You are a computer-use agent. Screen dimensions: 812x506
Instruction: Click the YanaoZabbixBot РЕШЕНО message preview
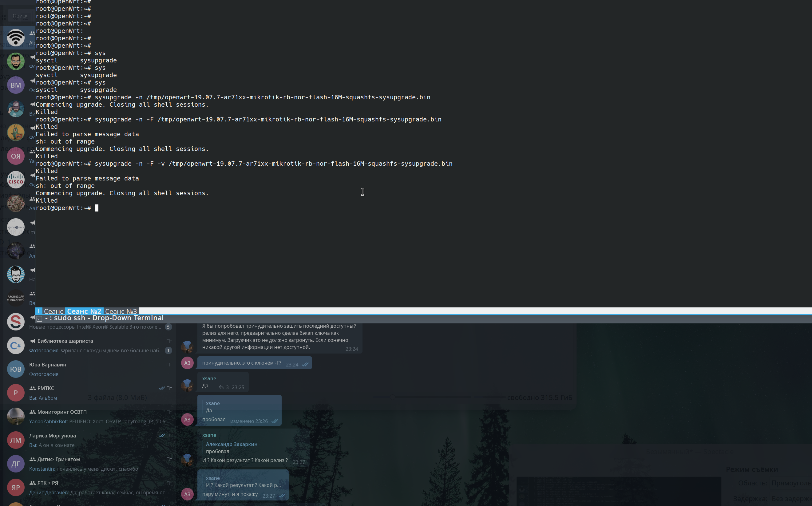[x=100, y=421]
